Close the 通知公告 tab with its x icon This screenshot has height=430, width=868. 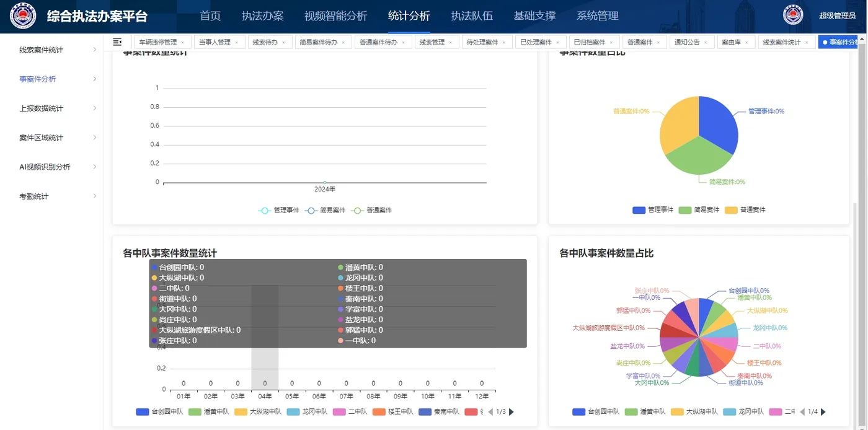pos(705,42)
